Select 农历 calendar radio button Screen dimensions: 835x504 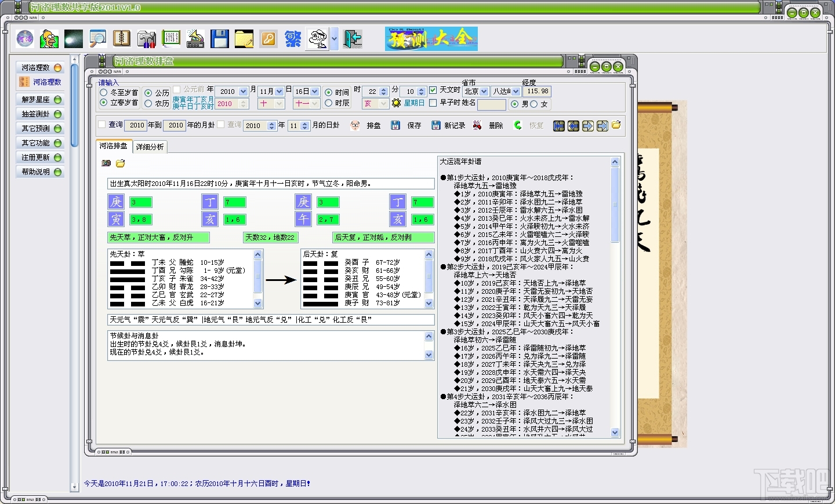coord(148,103)
